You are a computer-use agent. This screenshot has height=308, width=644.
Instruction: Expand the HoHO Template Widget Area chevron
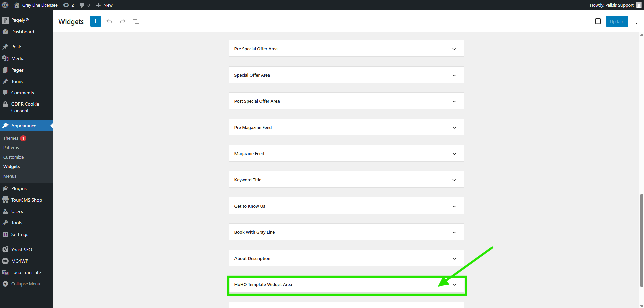tap(454, 285)
